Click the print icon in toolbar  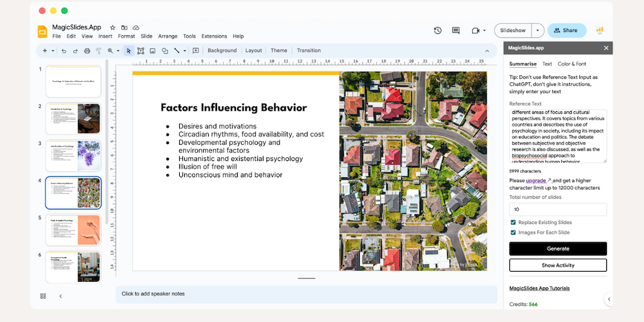[x=87, y=51]
